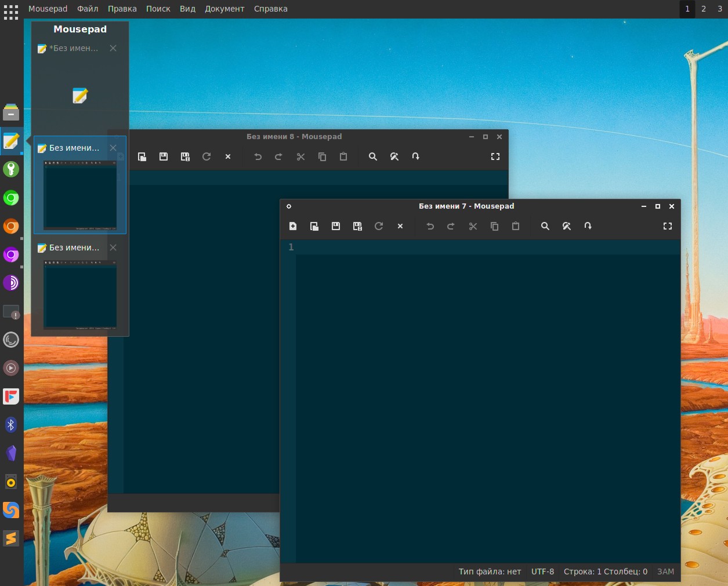This screenshot has width=728, height=586.
Task: Launch Tor Browser from dock
Action: tap(11, 283)
